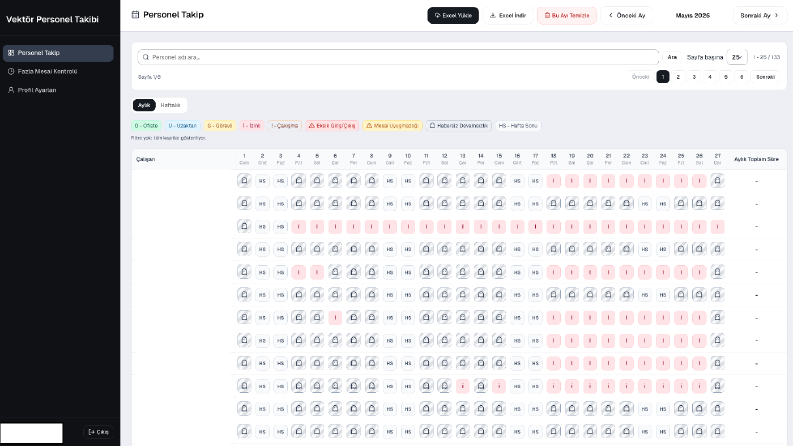
Task: Upload a file with Excel Yükle
Action: click(x=453, y=16)
